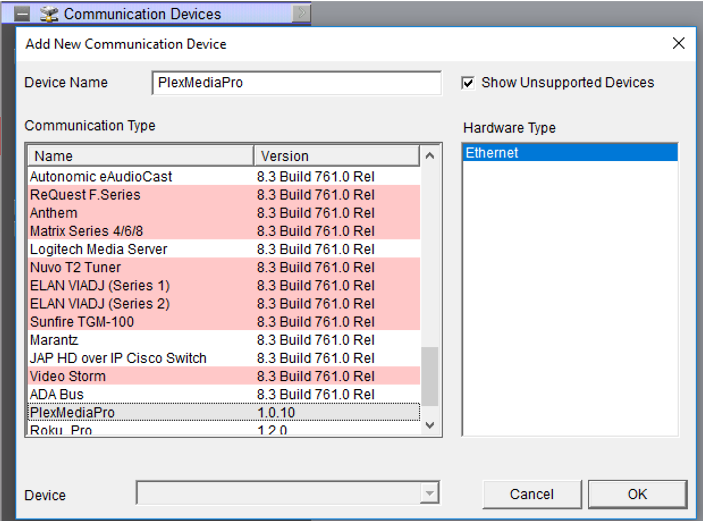The image size is (703, 521).
Task: Click the Communication Devices network icon
Action: pyautogui.click(x=49, y=14)
